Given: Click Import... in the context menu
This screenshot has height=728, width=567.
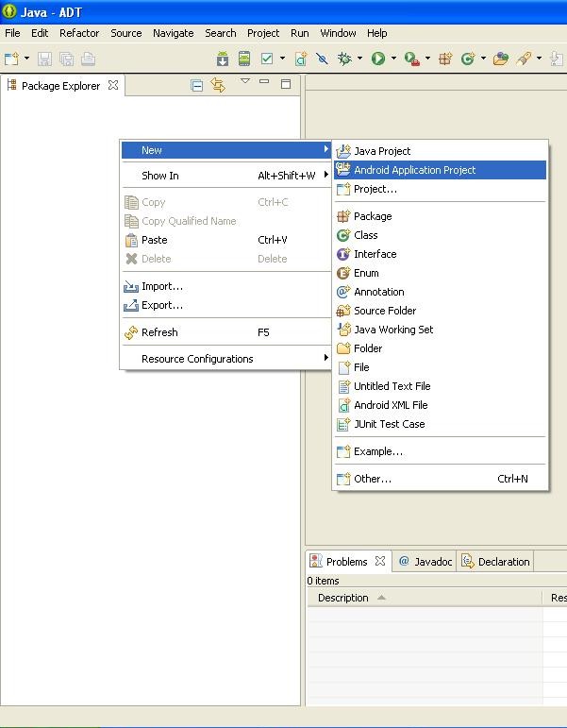Looking at the screenshot, I should coord(226,286).
